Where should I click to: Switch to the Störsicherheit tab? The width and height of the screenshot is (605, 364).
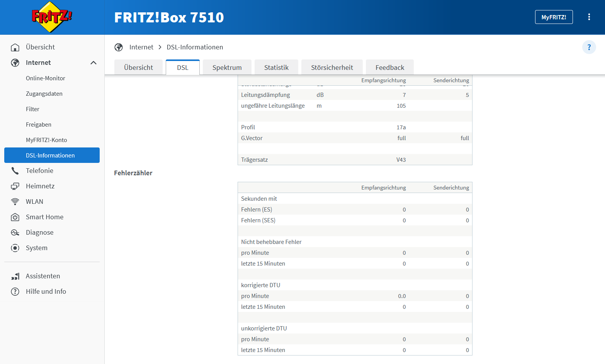[x=332, y=67]
